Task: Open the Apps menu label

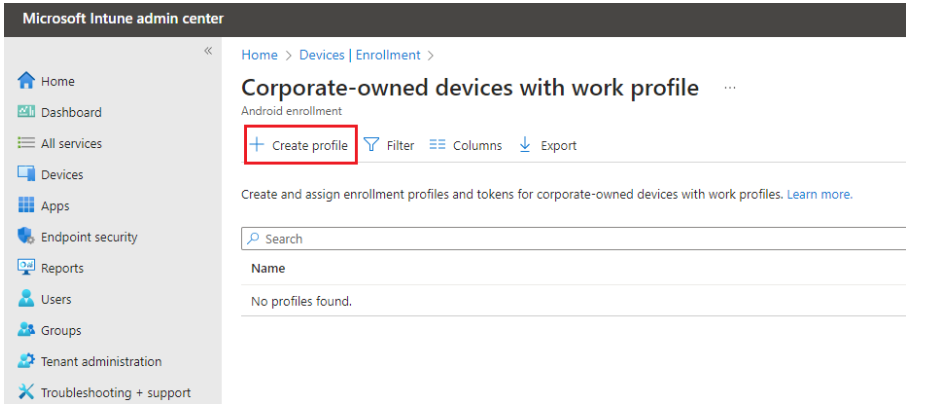Action: pyautogui.click(x=55, y=206)
